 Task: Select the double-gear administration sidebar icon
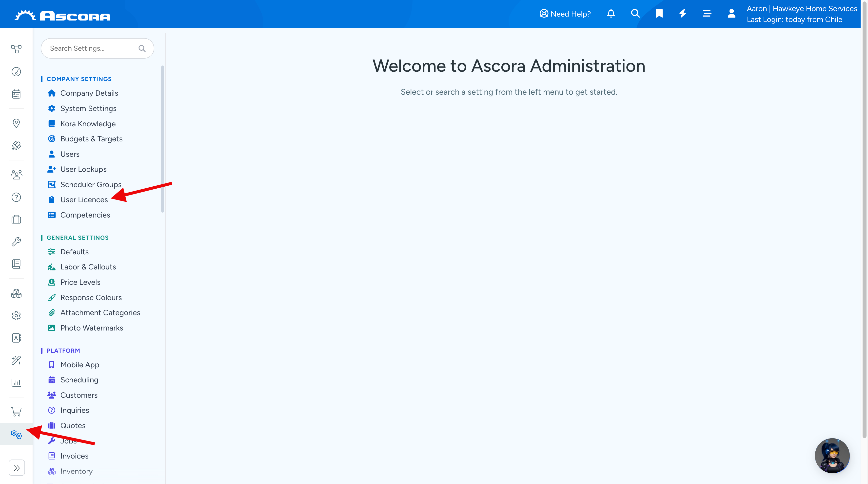point(16,434)
